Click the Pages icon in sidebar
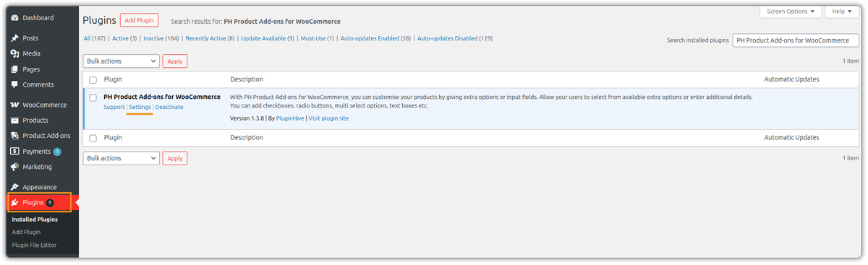Screen dimensions: 868x265 (x=14, y=69)
